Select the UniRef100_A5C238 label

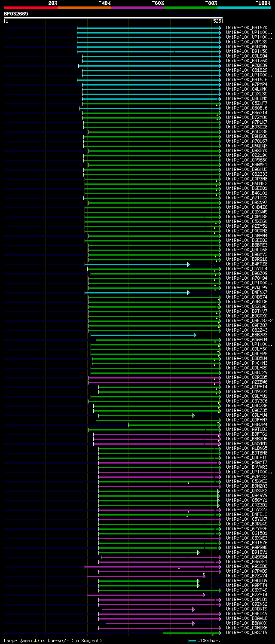(247, 132)
